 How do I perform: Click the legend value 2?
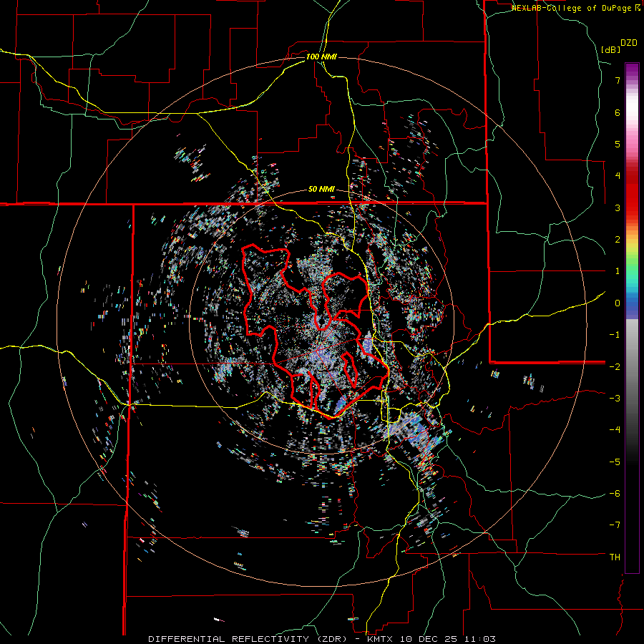tap(618, 240)
